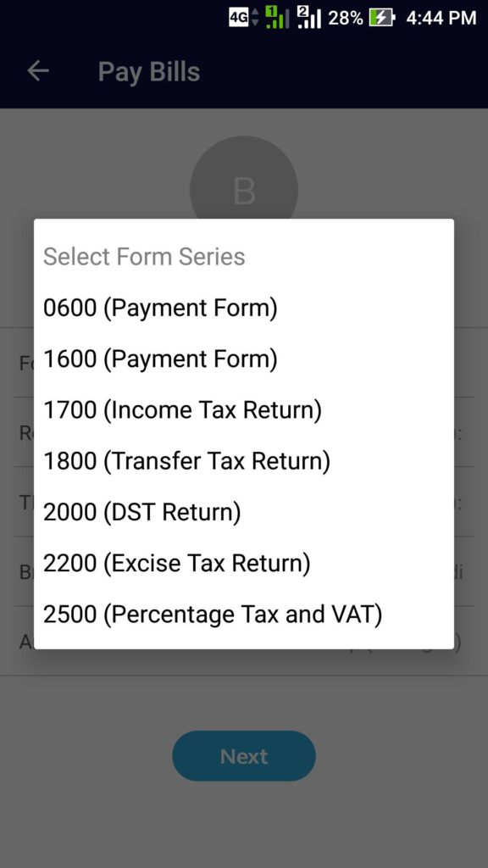
Task: Pick 2200 (Excise Tax Return)
Action: [x=243, y=563]
